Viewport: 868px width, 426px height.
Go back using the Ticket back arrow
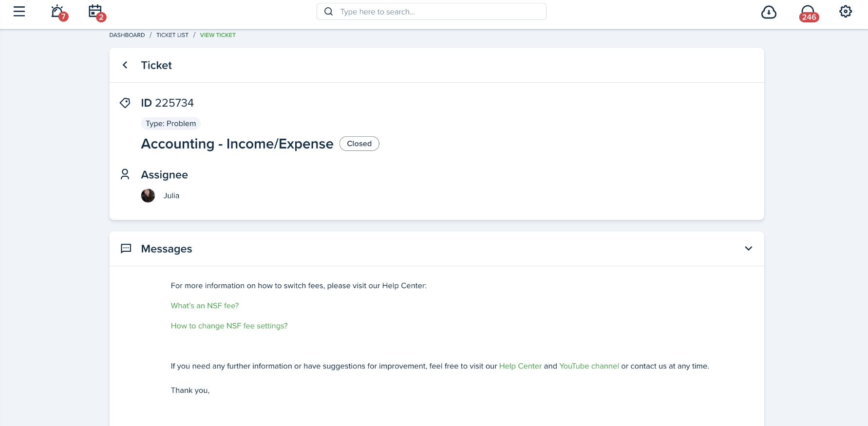[x=125, y=65]
